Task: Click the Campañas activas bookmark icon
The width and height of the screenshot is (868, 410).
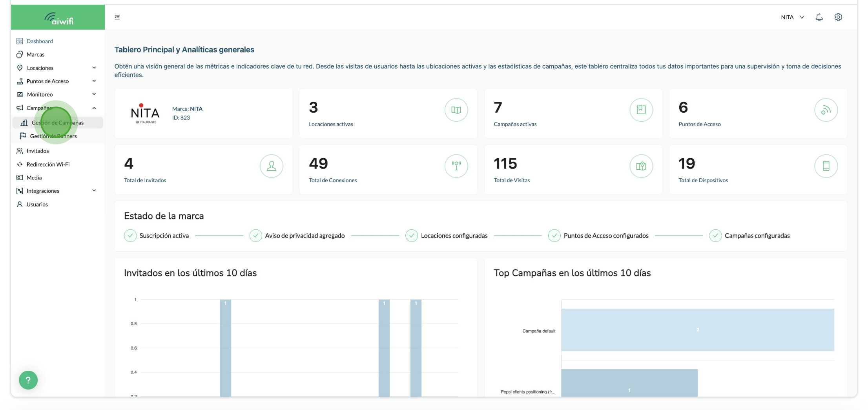Action: (x=641, y=110)
